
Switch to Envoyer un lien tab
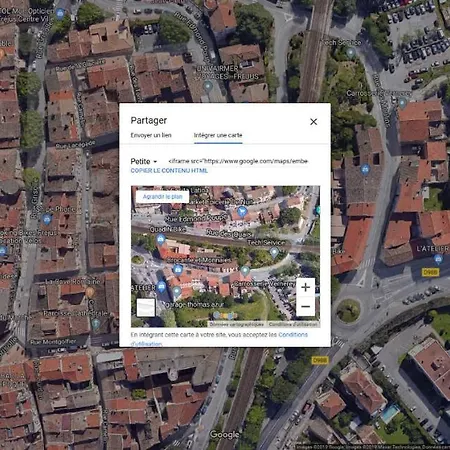pos(151,135)
